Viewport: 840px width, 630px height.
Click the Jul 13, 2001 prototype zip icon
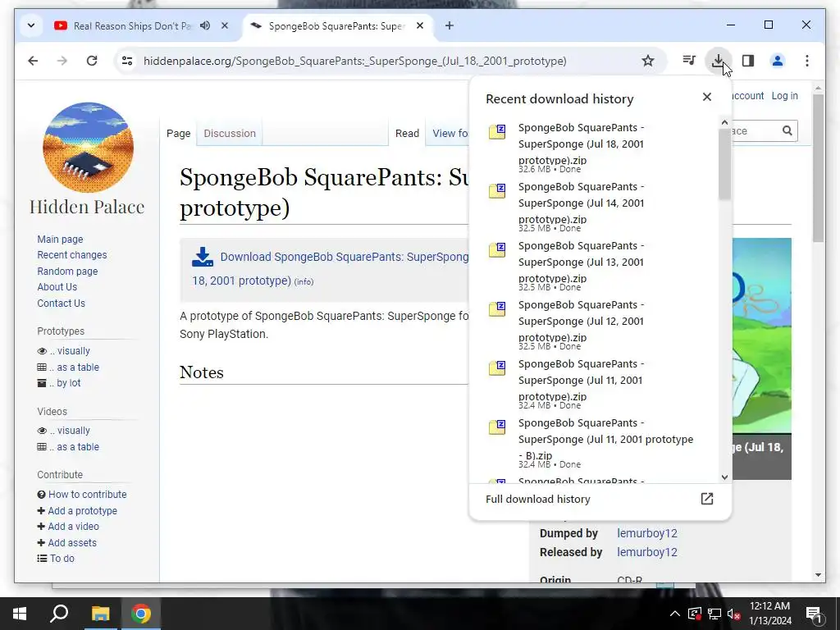coord(497,249)
